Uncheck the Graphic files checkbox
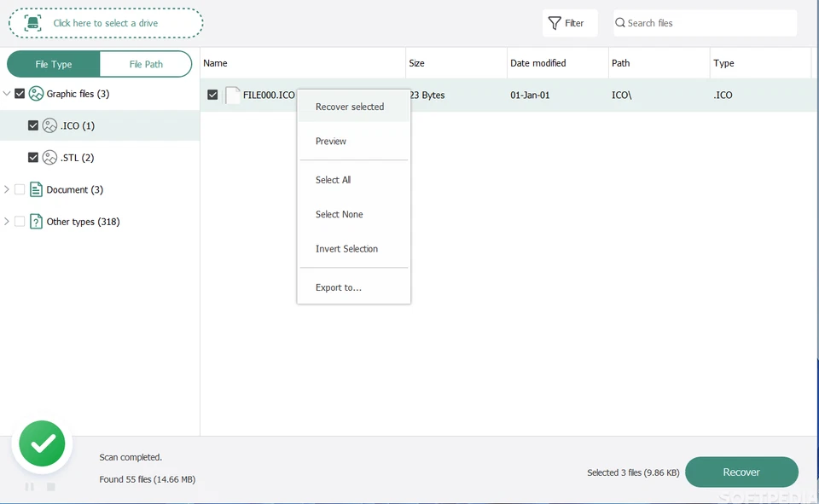This screenshot has width=819, height=504. pyautogui.click(x=20, y=94)
